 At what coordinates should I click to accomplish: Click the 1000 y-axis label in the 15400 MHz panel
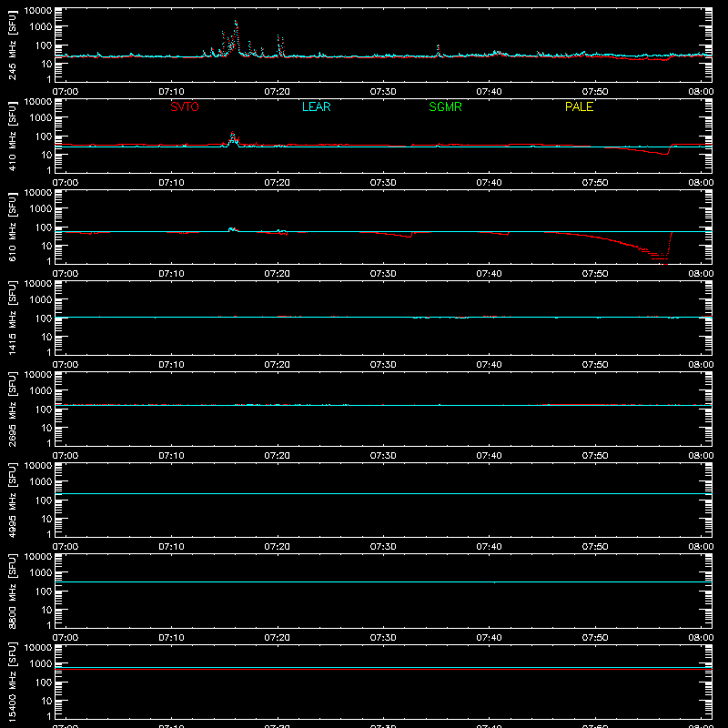coord(41,664)
